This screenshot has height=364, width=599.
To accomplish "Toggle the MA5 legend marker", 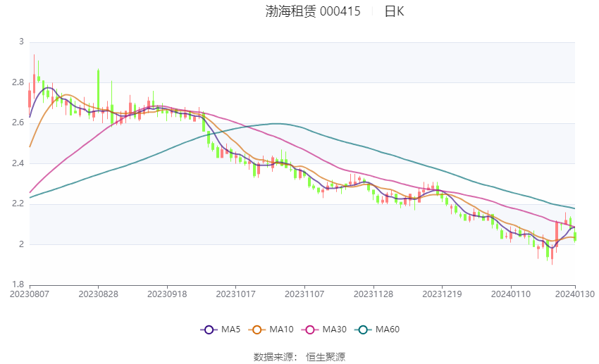I will coord(208,330).
